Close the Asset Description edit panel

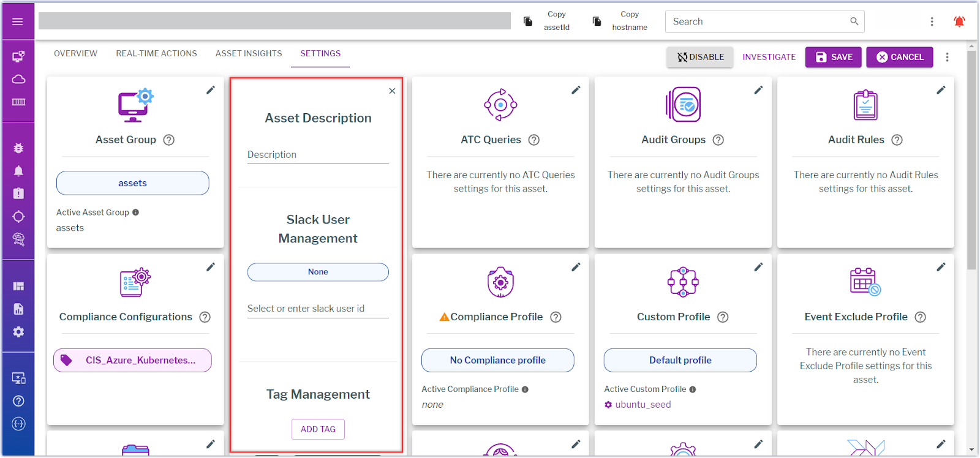[392, 91]
